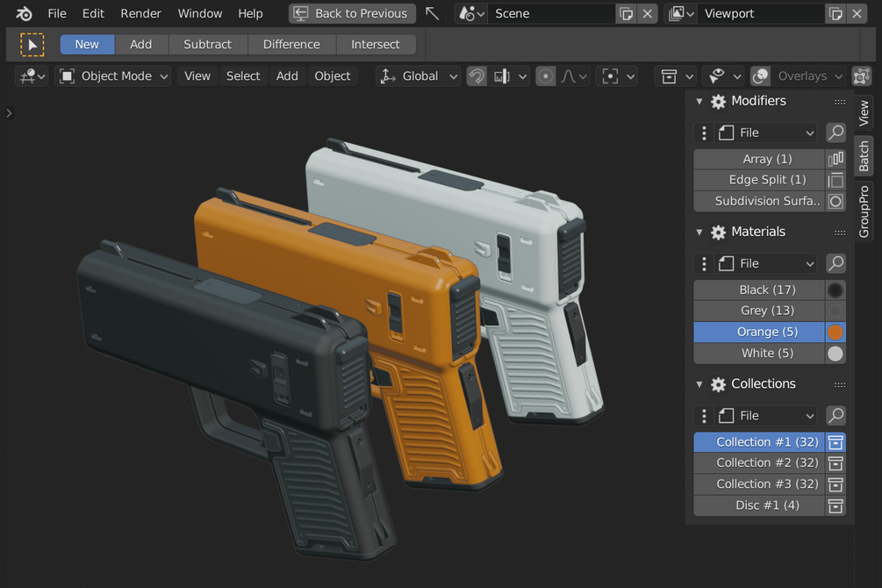The height and width of the screenshot is (588, 882).
Task: Click the Disc #1 archive icon
Action: point(835,506)
